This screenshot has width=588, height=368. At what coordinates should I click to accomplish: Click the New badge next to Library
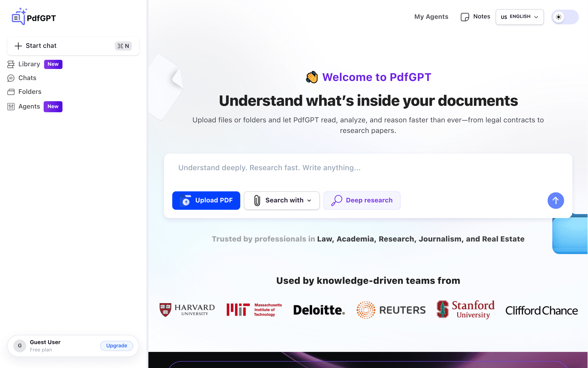pyautogui.click(x=53, y=64)
